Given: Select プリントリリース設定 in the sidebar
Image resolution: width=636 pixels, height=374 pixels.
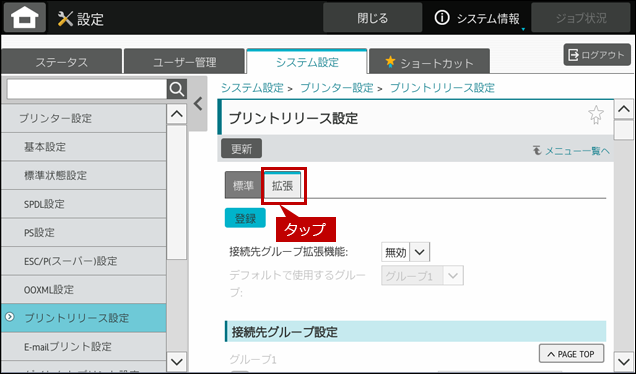Looking at the screenshot, I should click(84, 318).
